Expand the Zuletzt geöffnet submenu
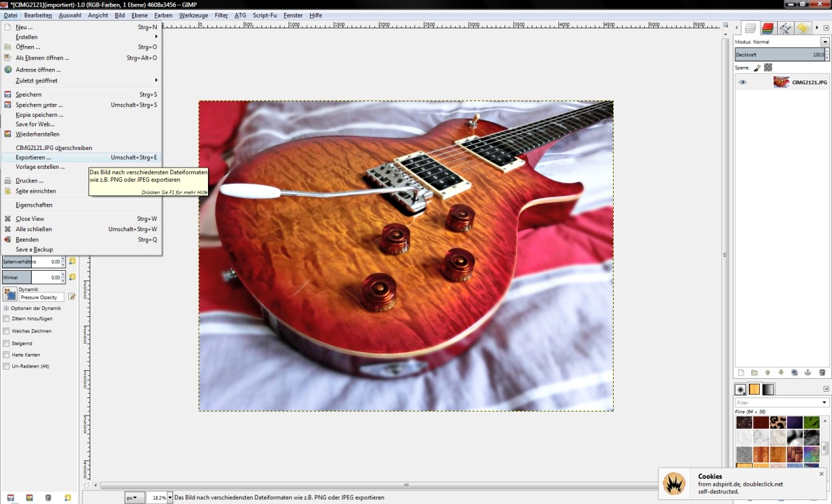Image resolution: width=832 pixels, height=504 pixels. (81, 81)
